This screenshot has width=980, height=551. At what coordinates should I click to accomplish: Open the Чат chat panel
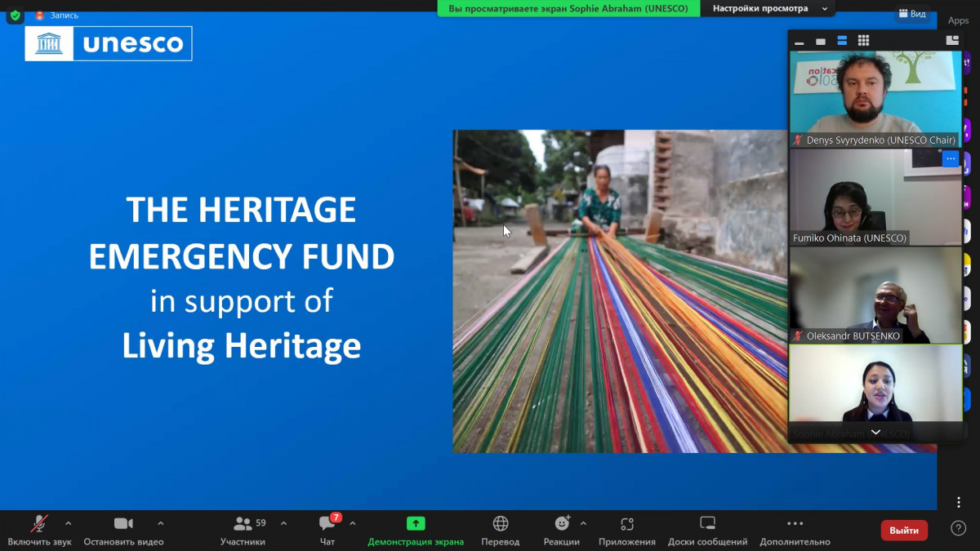(327, 530)
